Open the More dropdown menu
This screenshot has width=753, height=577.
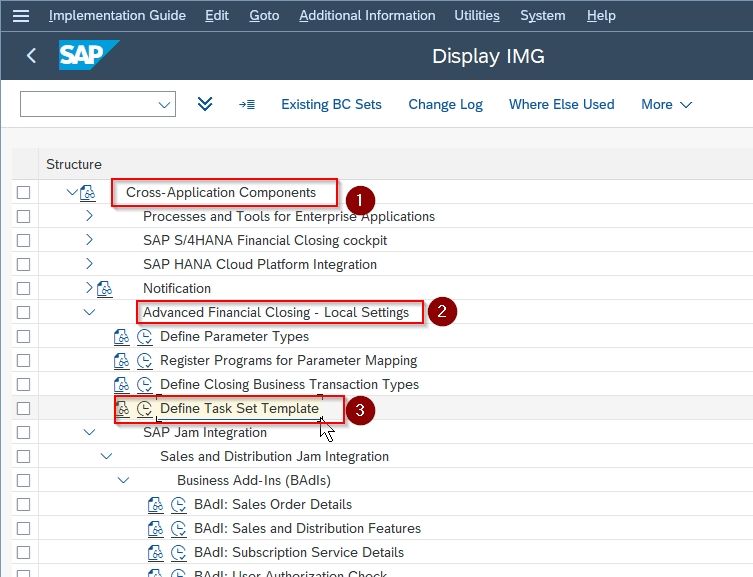tap(666, 104)
